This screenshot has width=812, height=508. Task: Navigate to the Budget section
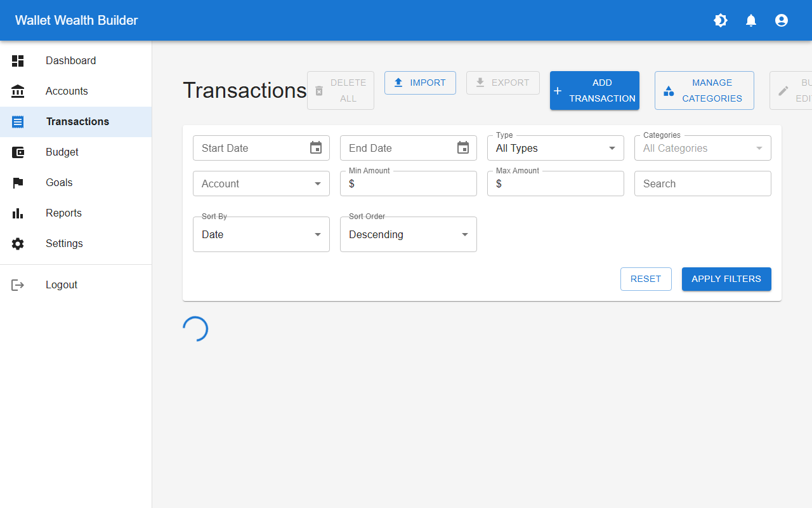point(62,152)
